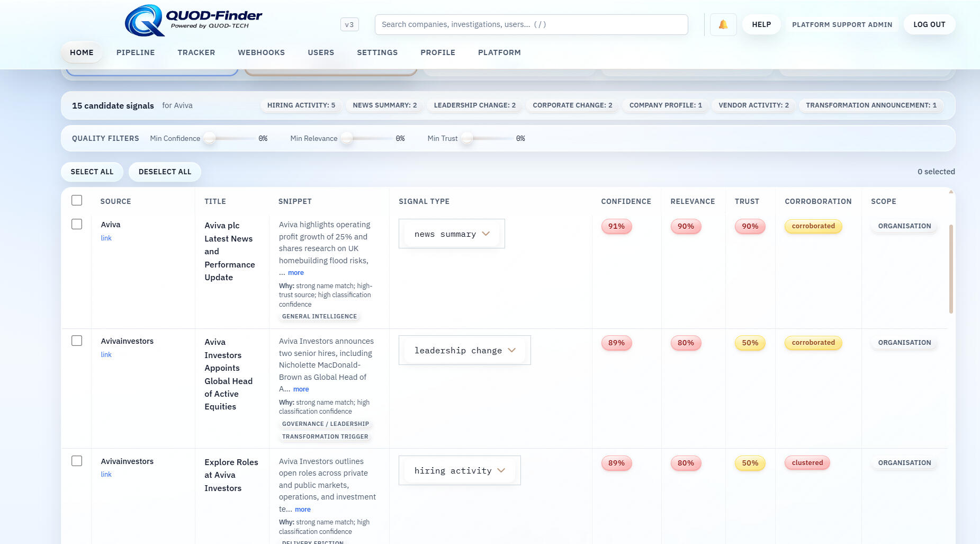Click the Snippet column header
This screenshot has width=980, height=544.
(x=295, y=201)
